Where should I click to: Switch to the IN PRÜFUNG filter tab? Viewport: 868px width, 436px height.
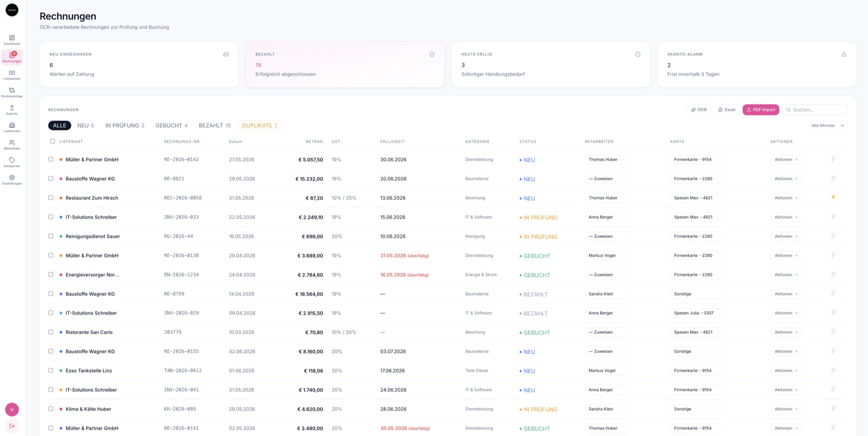125,125
